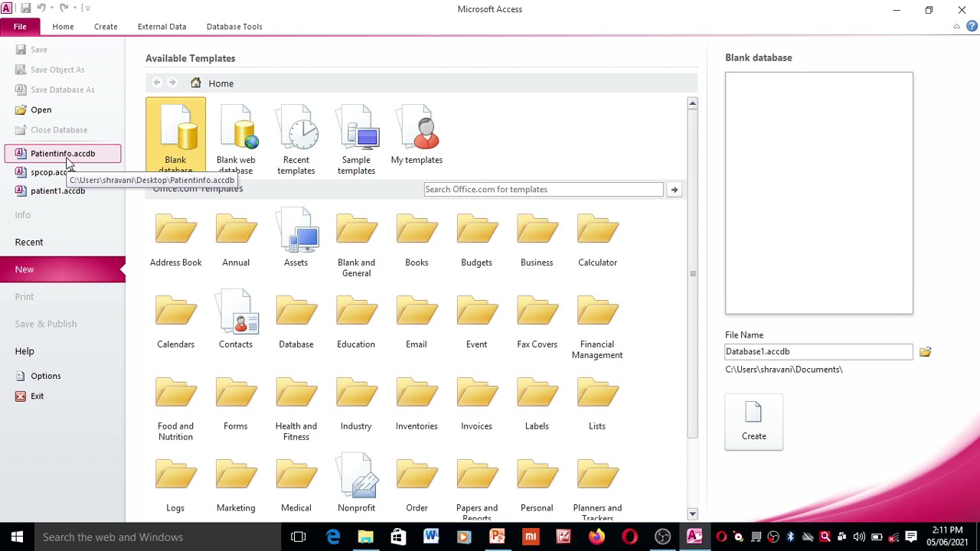
Task: Open the Labels template folder
Action: [537, 403]
